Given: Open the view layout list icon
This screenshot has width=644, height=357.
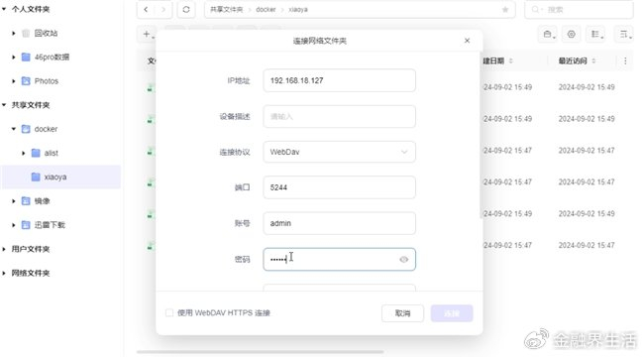Looking at the screenshot, I should point(596,34).
